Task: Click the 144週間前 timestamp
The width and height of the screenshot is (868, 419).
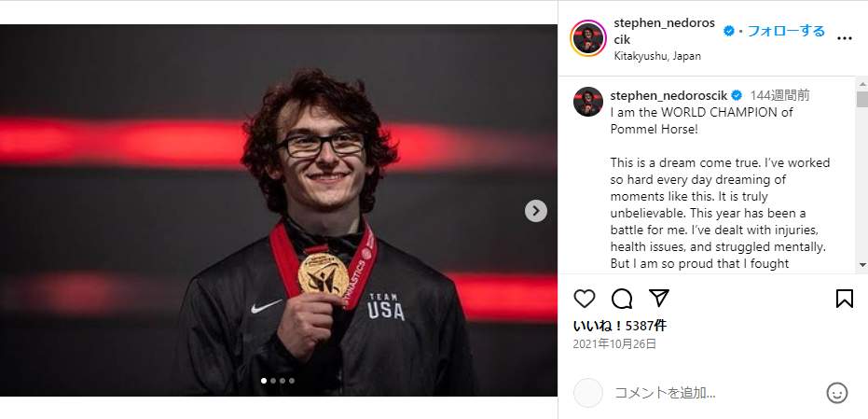Action: coord(779,95)
